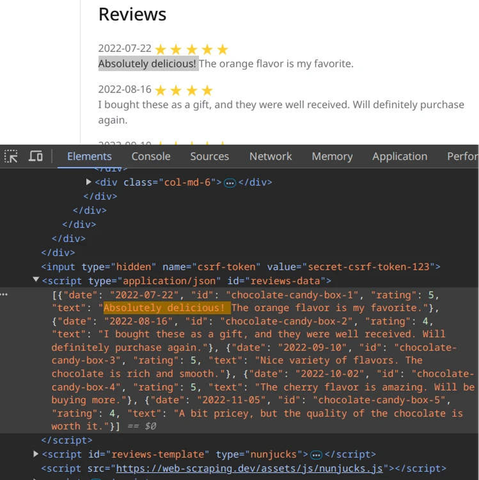Open the nunjucks.js source link
This screenshot has width=479, height=480.
(249, 468)
